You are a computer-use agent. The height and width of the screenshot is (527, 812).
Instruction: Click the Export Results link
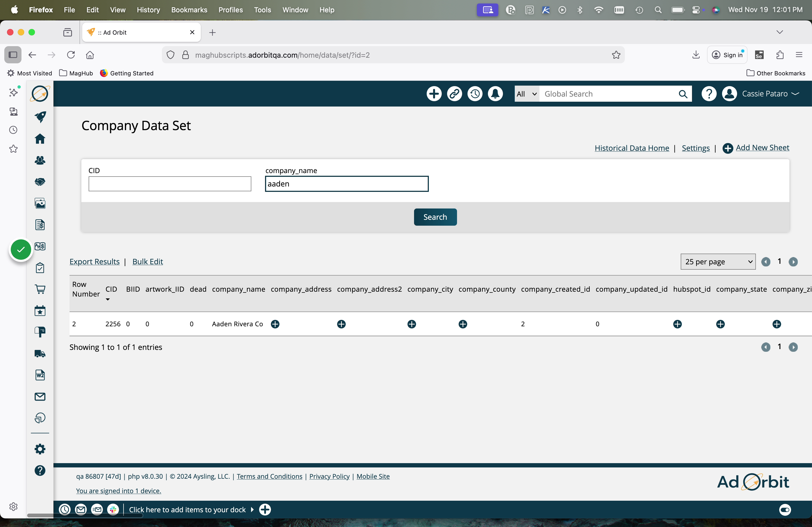pyautogui.click(x=95, y=261)
